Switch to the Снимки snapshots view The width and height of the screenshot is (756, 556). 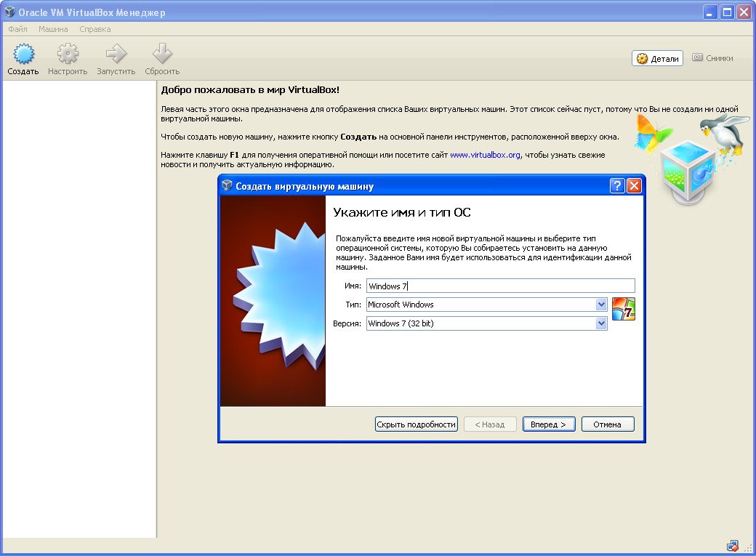[712, 58]
